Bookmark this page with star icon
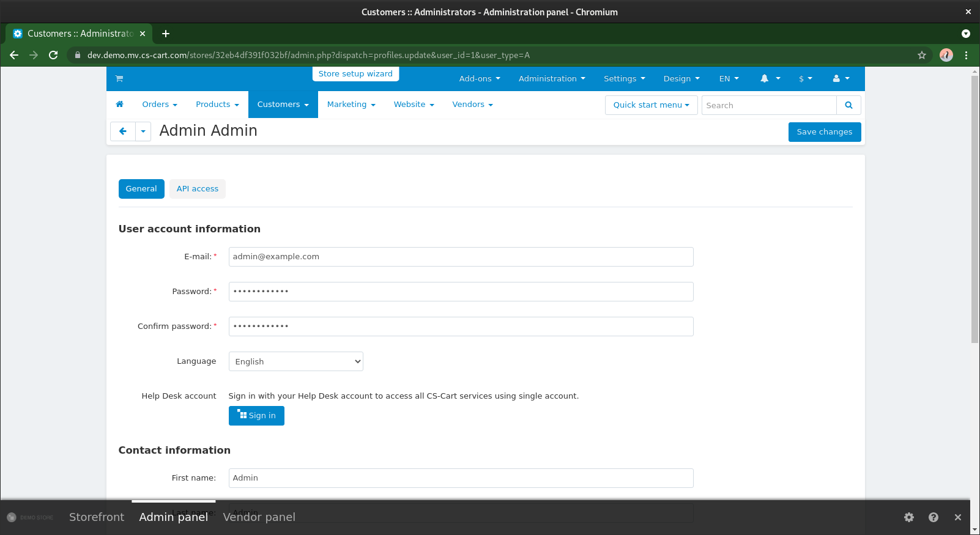Image resolution: width=980 pixels, height=535 pixels. pyautogui.click(x=922, y=55)
